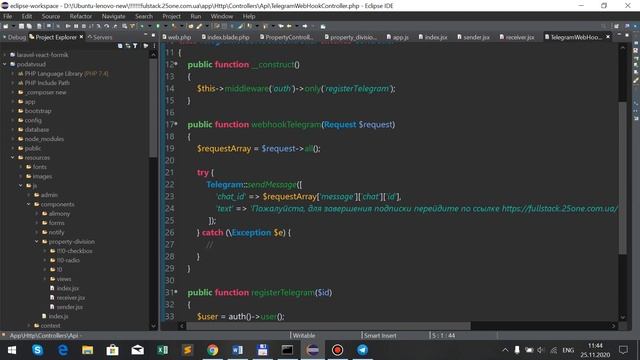
Task: Close the TelegramWebHoo... editor tab
Action: (x=608, y=37)
